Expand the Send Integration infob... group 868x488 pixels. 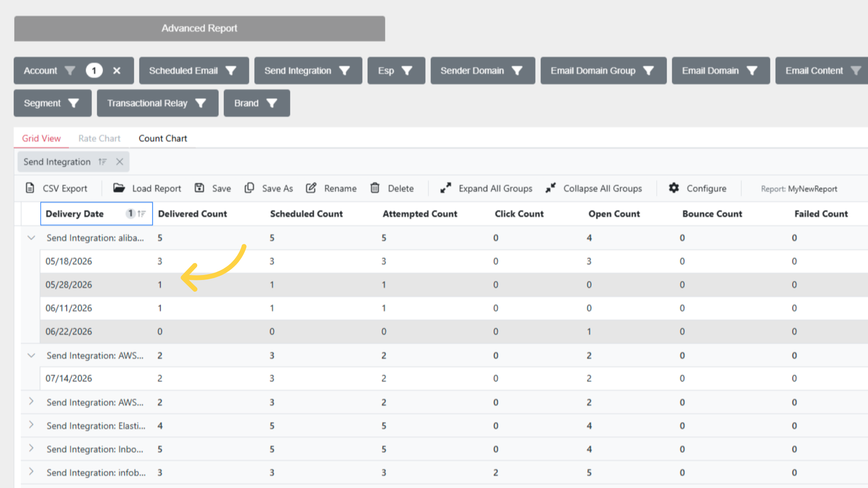(31, 472)
